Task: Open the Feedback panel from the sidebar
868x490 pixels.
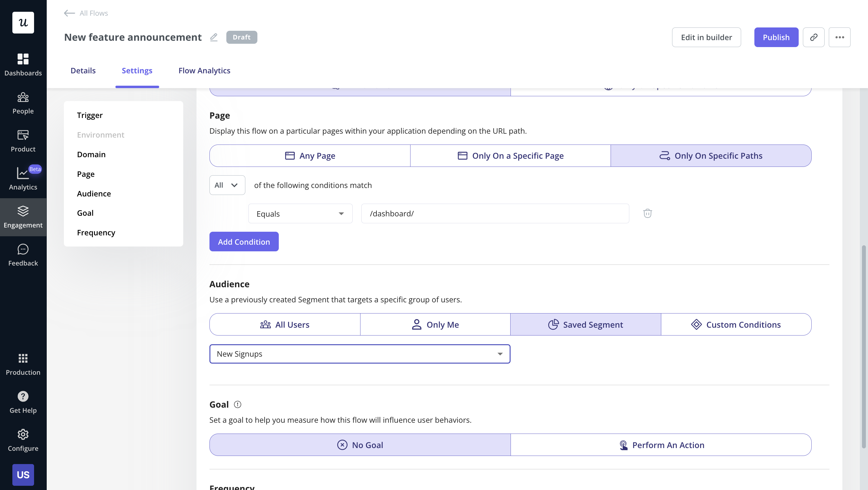Action: [x=23, y=255]
